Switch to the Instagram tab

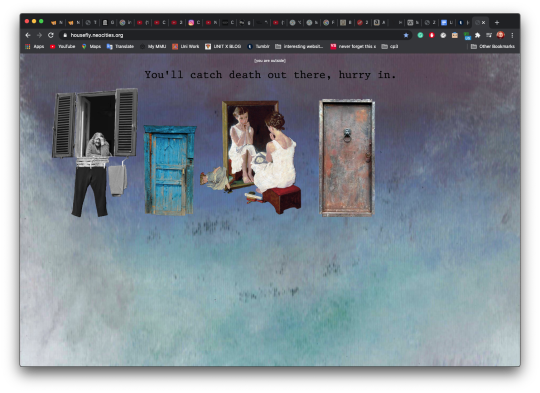click(x=194, y=22)
